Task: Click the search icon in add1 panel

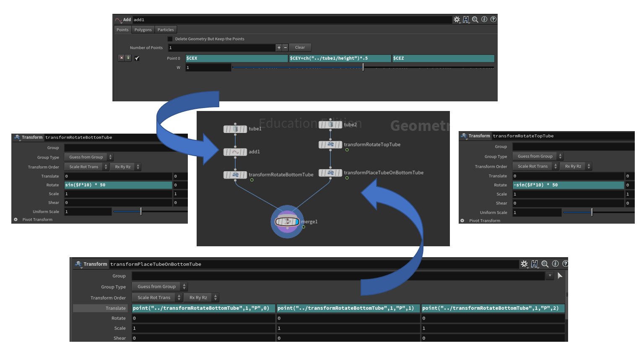Action: pyautogui.click(x=475, y=20)
